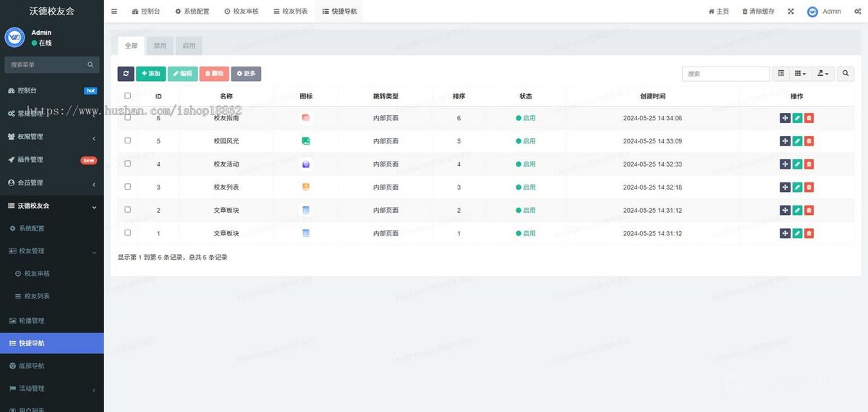868x412 pixels.
Task: Open the 校友指南 row icon thumbnail
Action: tap(306, 118)
